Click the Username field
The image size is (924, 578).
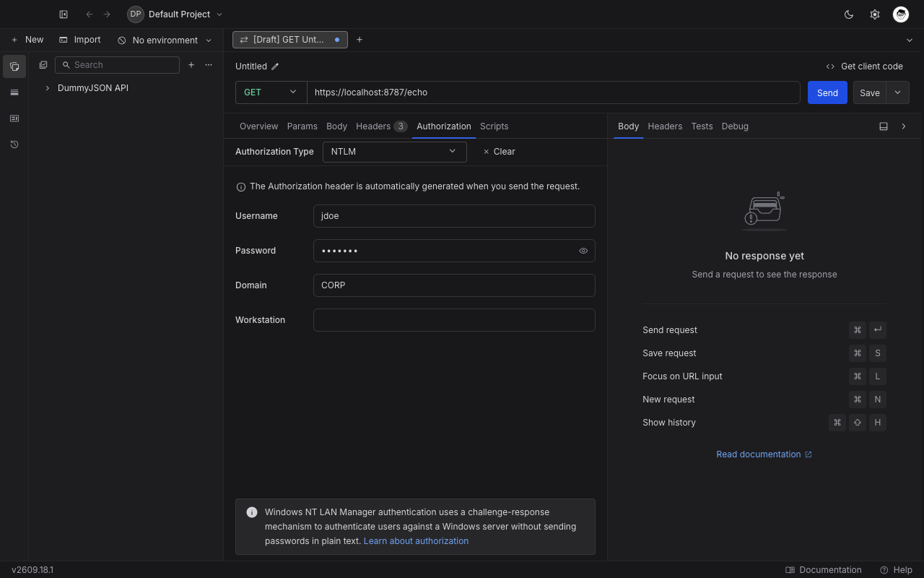(454, 216)
